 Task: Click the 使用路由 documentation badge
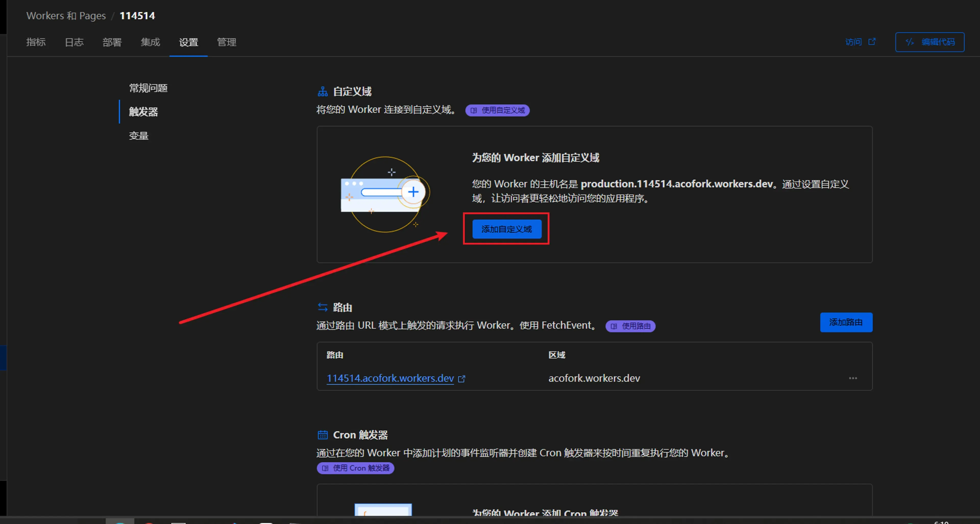click(x=630, y=326)
